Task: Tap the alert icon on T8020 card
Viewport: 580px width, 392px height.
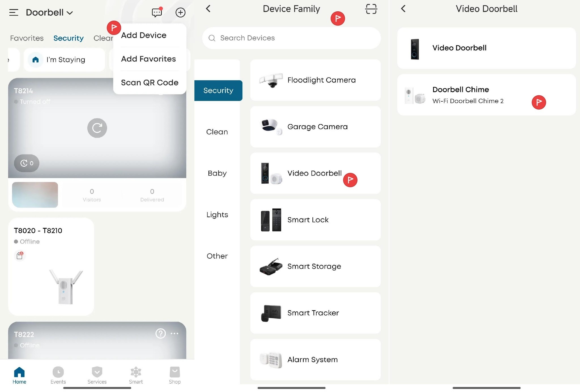Action: 20,256
